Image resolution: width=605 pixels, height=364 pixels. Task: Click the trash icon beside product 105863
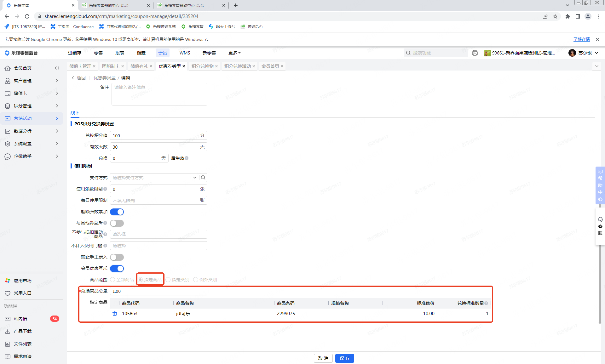(x=115, y=314)
